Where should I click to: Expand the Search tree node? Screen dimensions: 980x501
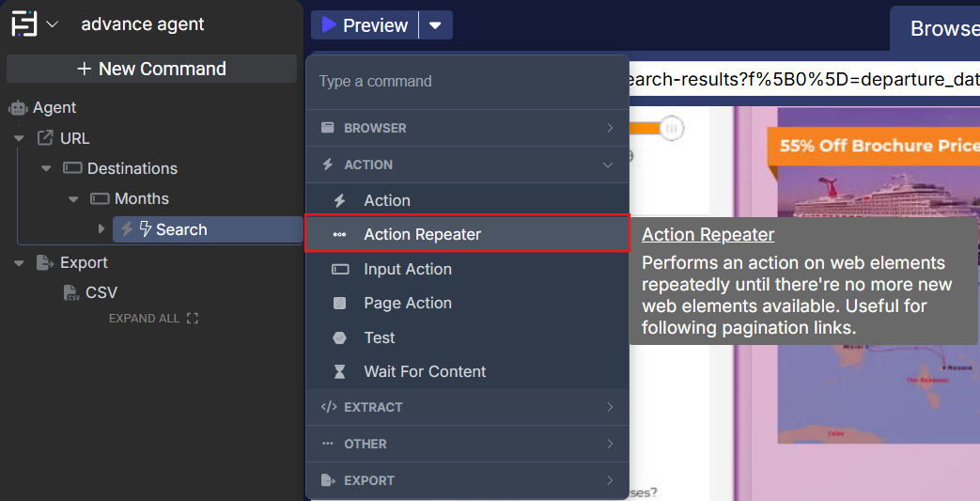(x=101, y=229)
